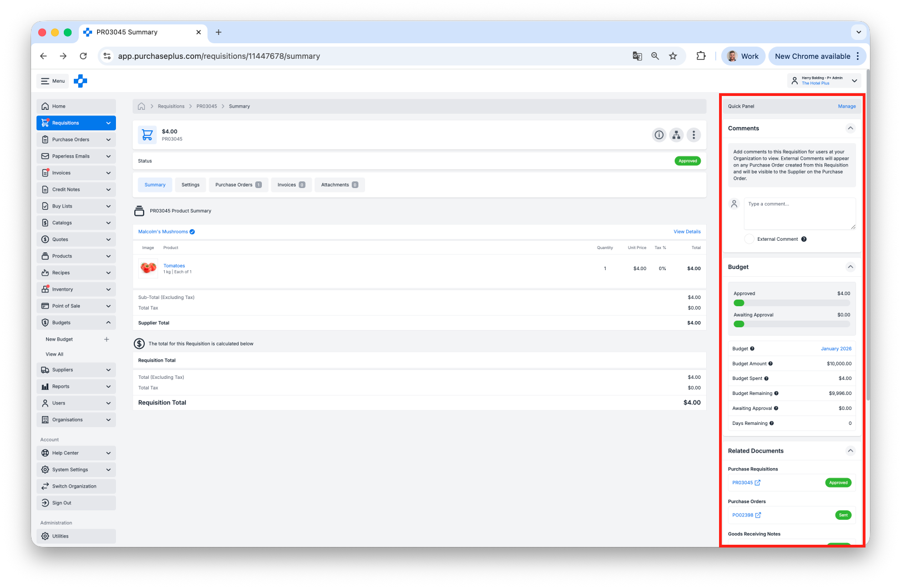The width and height of the screenshot is (901, 588).
Task: Click the browser address bar
Action: [x=366, y=56]
